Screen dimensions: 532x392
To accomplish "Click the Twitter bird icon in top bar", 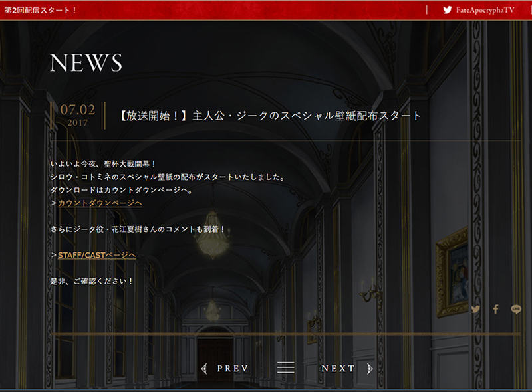I will [x=448, y=10].
